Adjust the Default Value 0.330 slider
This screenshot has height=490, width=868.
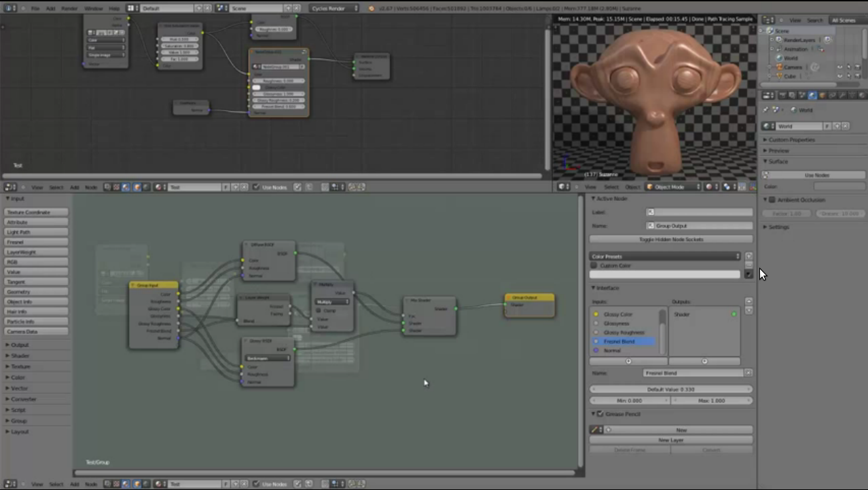pyautogui.click(x=671, y=390)
